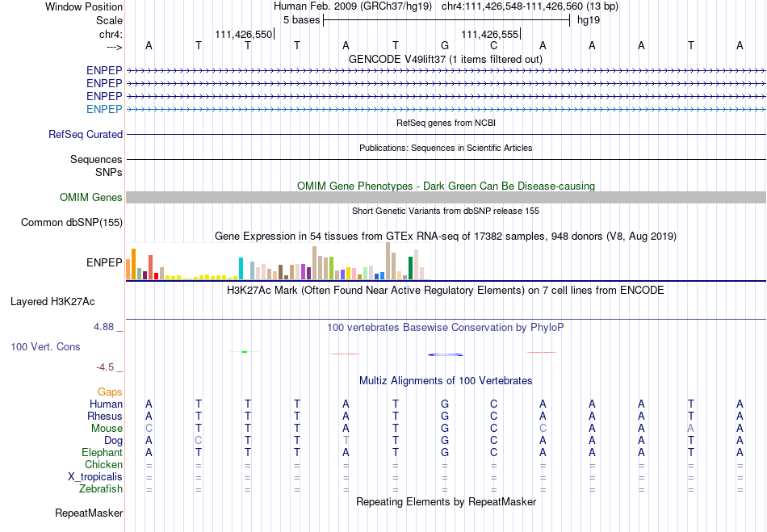The height and width of the screenshot is (532, 767).
Task: Click the 5 bases scale bar
Action: point(446,20)
